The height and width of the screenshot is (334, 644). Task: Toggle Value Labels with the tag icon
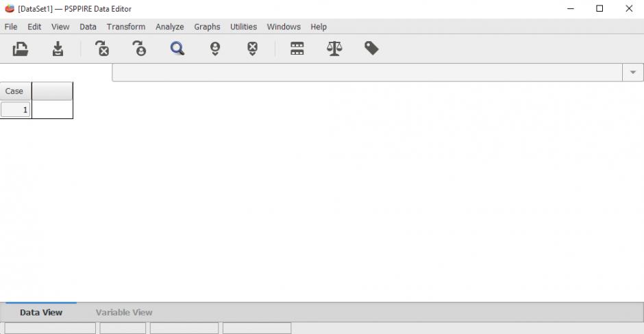click(x=372, y=49)
